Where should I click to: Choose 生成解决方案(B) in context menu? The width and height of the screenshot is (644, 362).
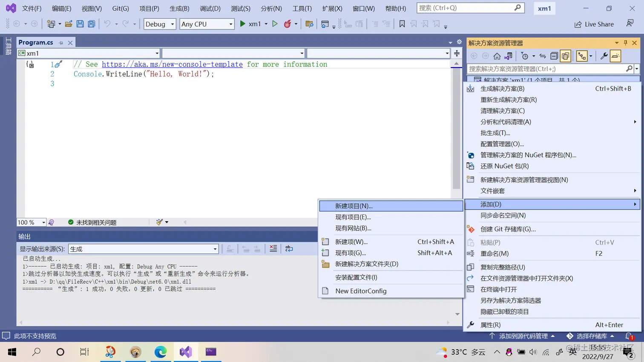pyautogui.click(x=552, y=88)
